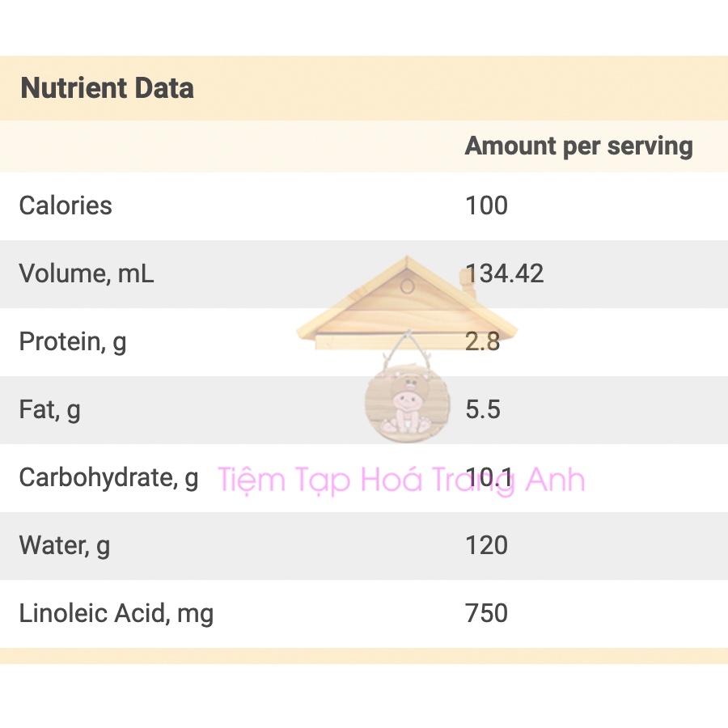
Task: Click the Volume, mL row label
Action: [87, 273]
